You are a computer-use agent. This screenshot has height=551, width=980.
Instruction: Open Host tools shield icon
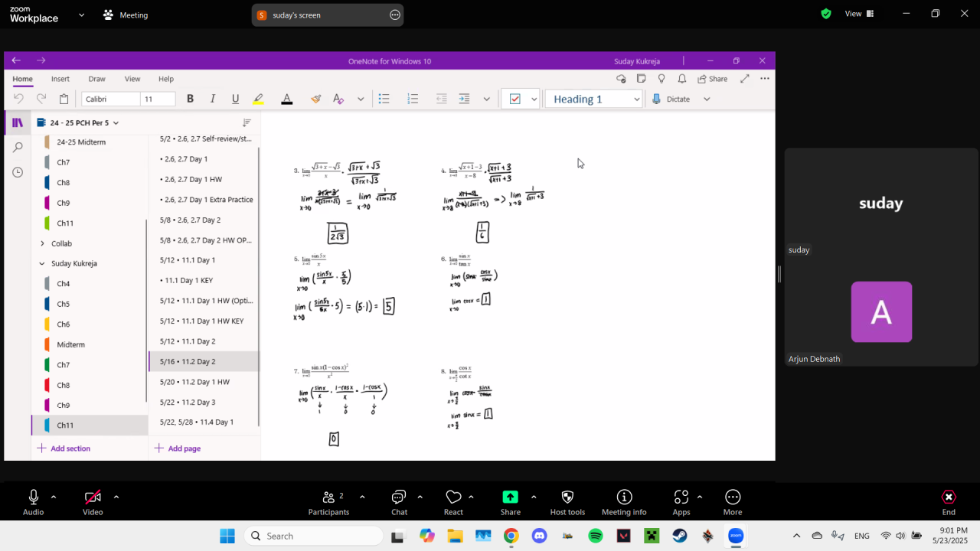[567, 498]
